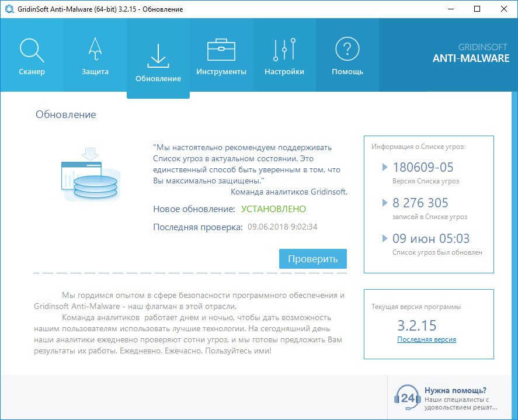Click the Проверить button
The width and height of the screenshot is (518, 420).
click(x=313, y=259)
